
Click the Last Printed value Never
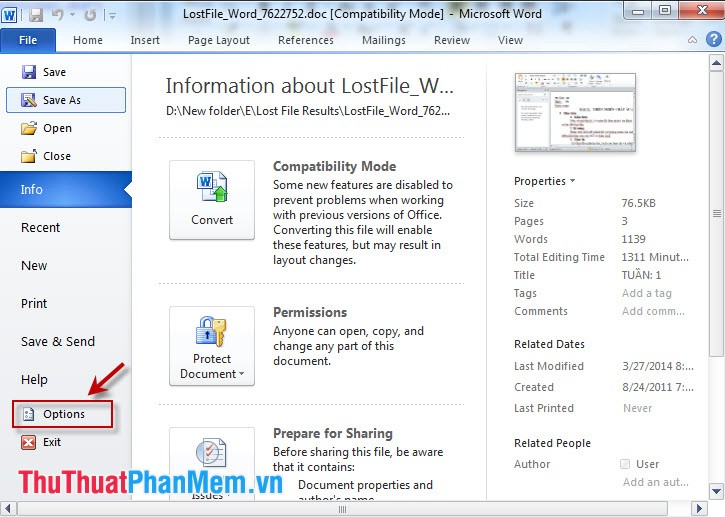(x=637, y=408)
